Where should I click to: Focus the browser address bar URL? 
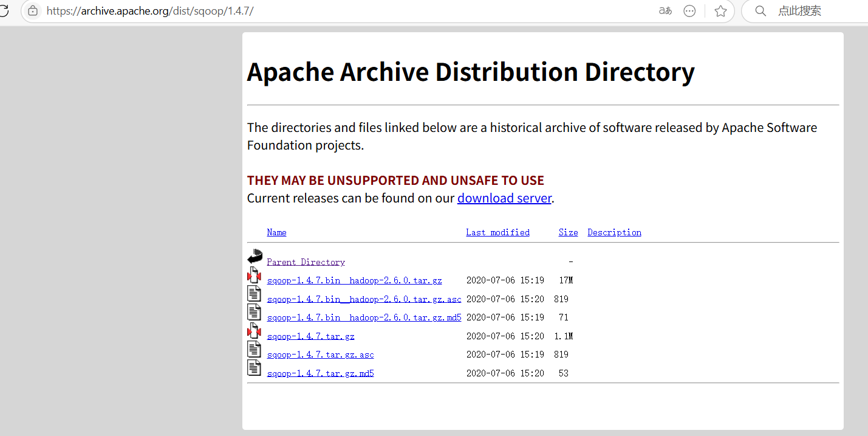pos(150,11)
